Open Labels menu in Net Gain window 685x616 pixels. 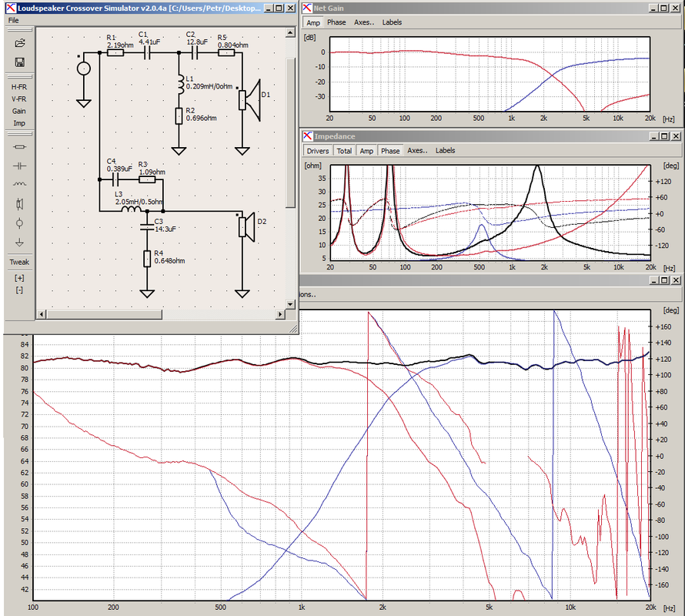pyautogui.click(x=392, y=22)
